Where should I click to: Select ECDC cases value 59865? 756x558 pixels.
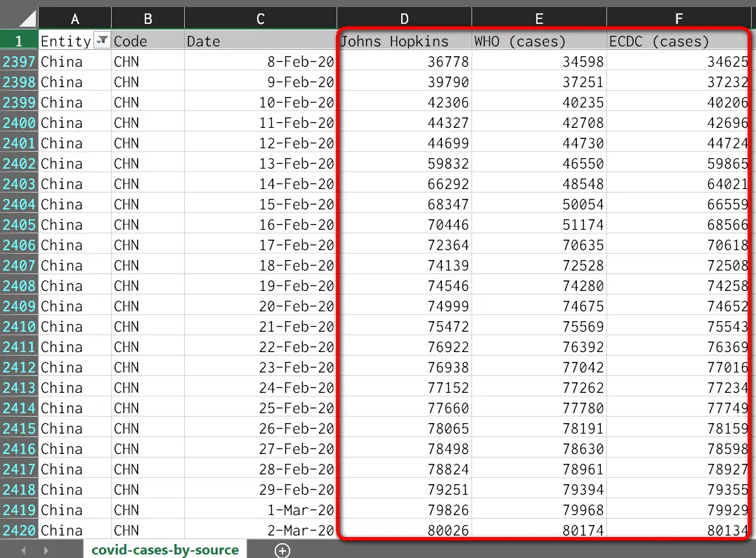tap(679, 164)
